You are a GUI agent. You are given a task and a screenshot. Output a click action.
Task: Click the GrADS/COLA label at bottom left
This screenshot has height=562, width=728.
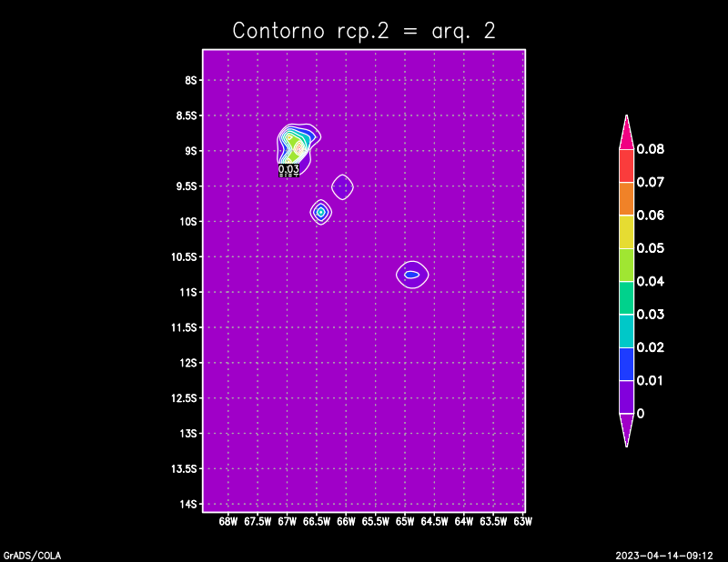tap(26, 555)
